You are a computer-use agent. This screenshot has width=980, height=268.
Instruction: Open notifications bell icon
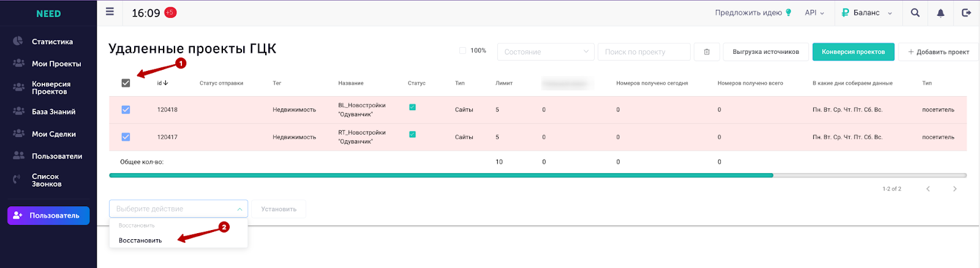coord(941,12)
